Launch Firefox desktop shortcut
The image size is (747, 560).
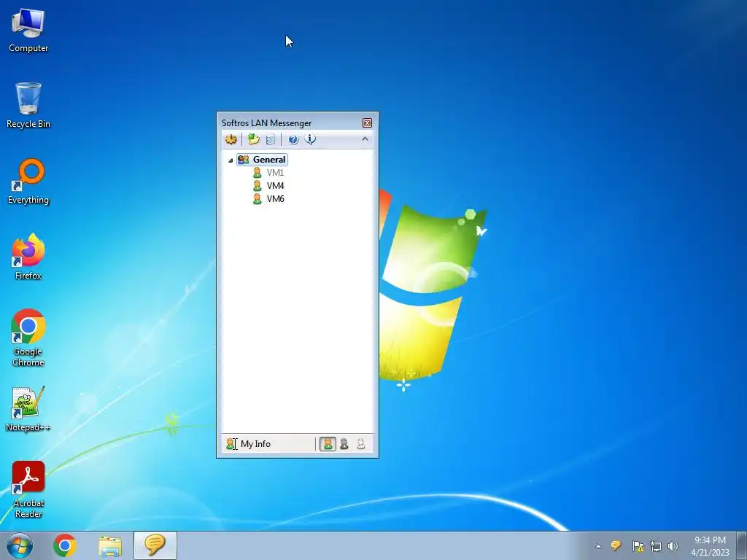click(28, 257)
